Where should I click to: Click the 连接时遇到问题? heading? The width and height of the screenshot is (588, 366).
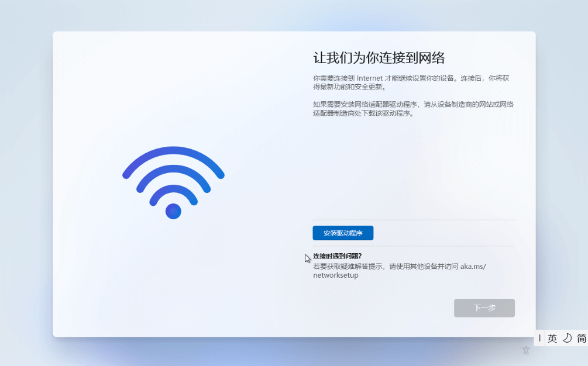click(337, 256)
